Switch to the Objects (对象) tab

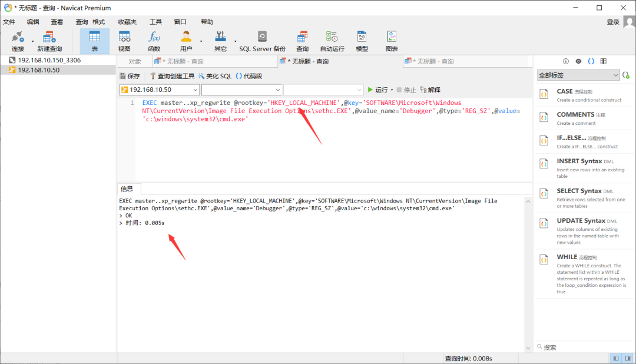(x=135, y=61)
